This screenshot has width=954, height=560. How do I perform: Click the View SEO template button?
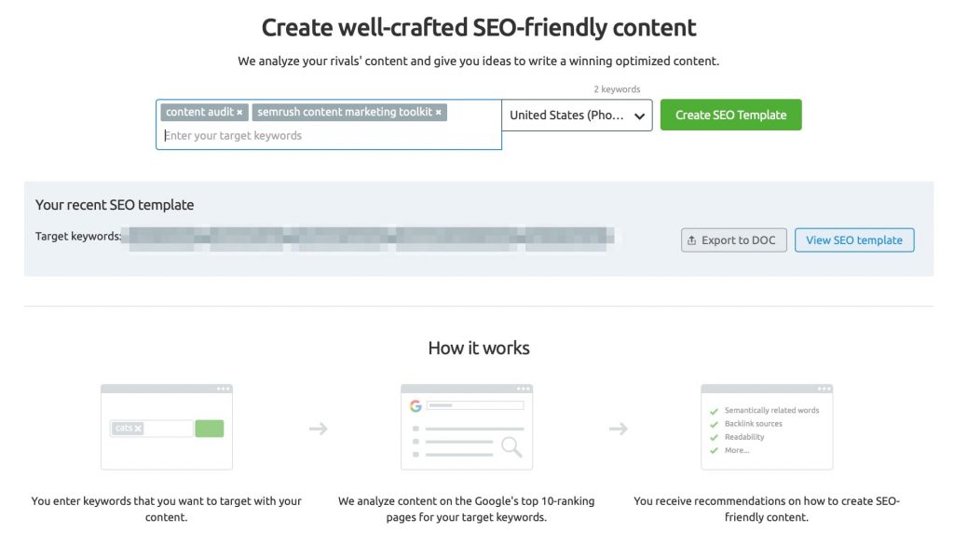coord(854,239)
